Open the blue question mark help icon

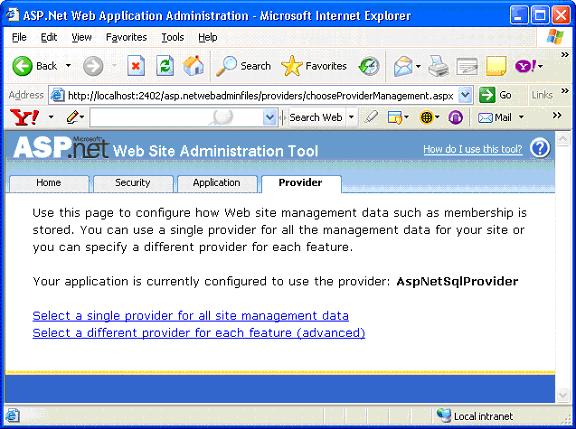tap(540, 149)
